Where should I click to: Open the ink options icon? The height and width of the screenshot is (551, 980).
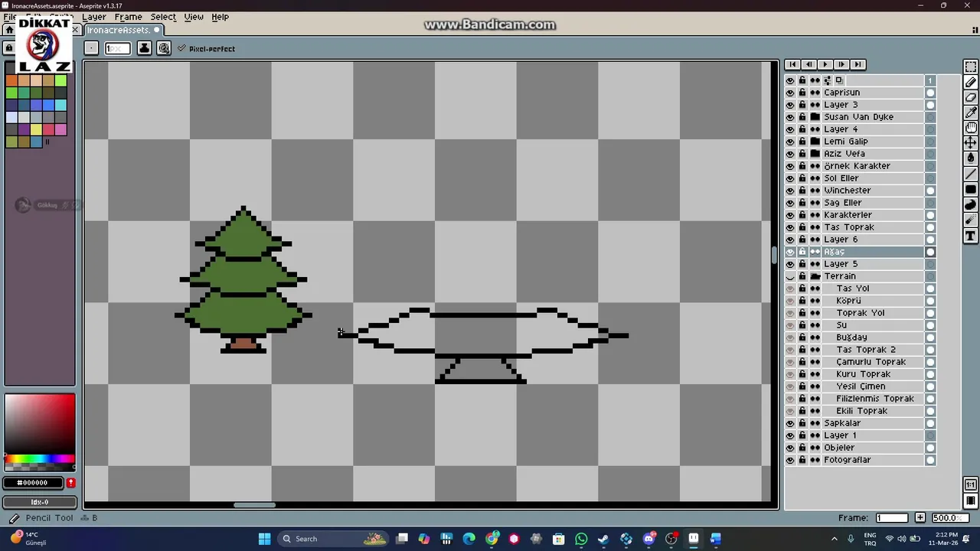click(144, 48)
